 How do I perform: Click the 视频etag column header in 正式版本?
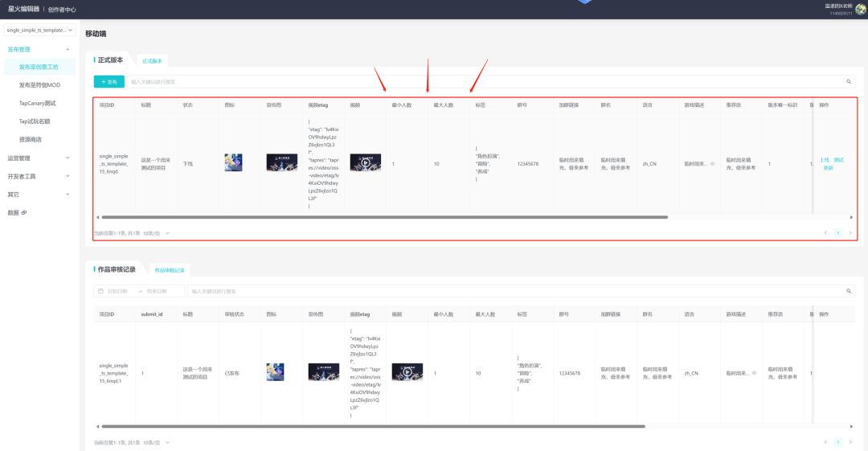tap(318, 105)
